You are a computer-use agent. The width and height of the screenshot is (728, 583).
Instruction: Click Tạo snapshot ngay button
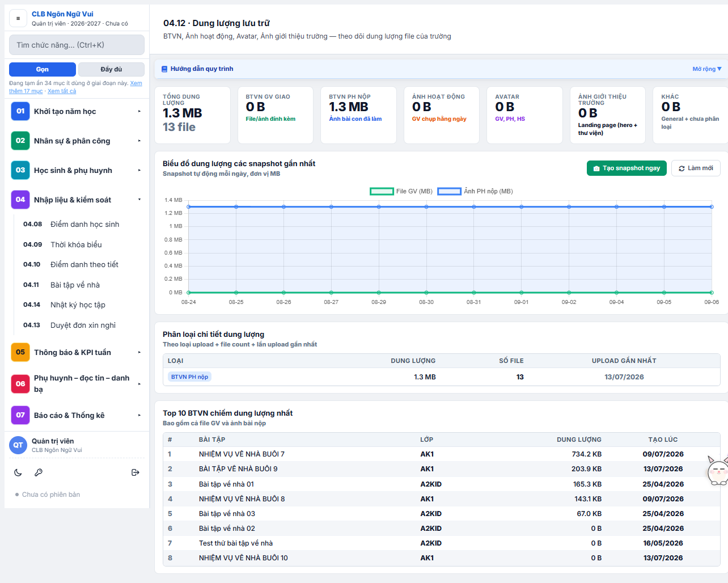click(627, 168)
